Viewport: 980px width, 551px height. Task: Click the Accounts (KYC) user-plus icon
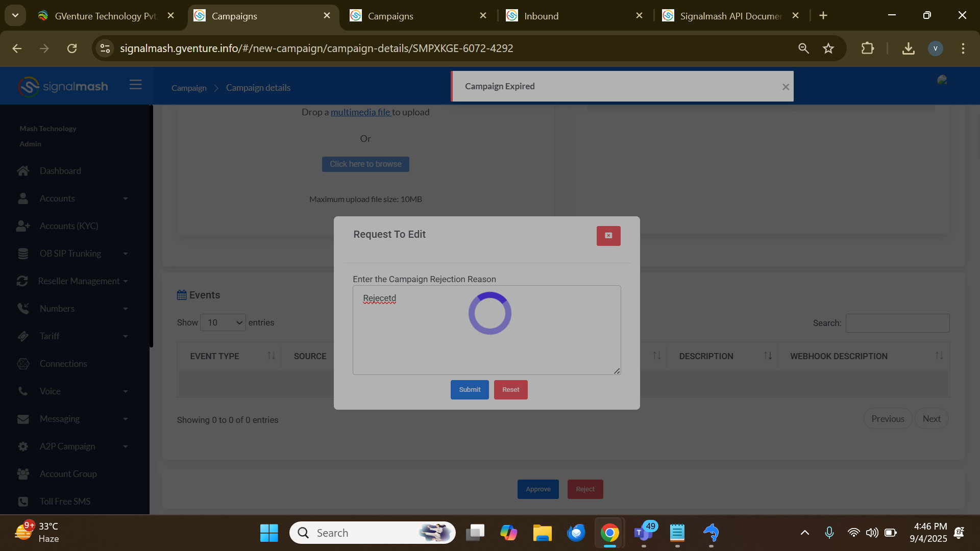23,226
